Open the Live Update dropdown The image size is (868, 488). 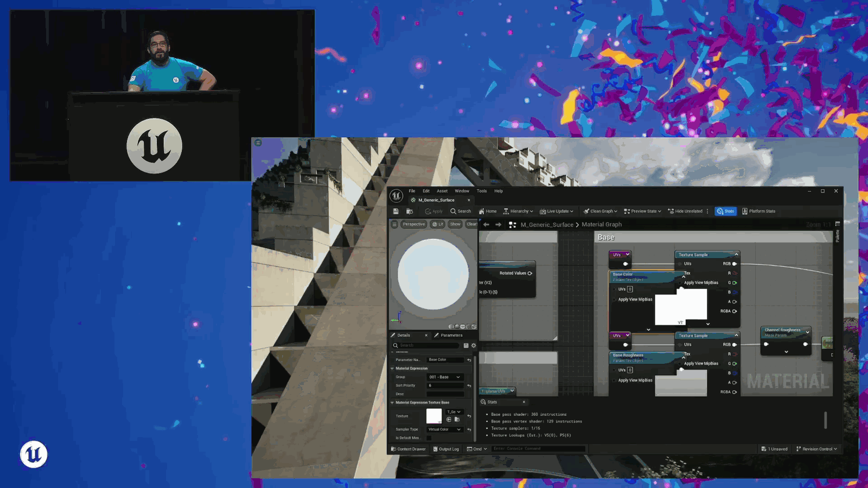[x=557, y=211]
